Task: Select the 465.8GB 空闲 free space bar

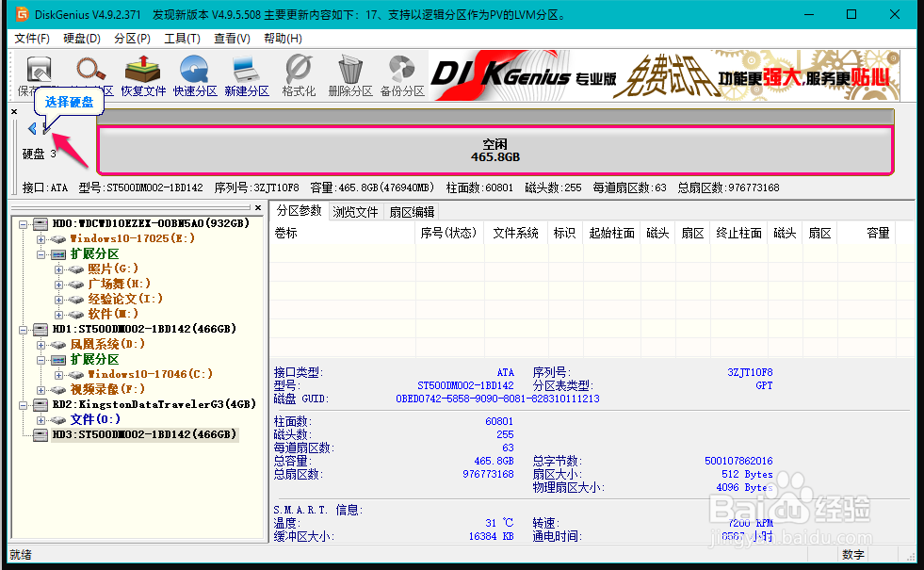Action: click(495, 151)
